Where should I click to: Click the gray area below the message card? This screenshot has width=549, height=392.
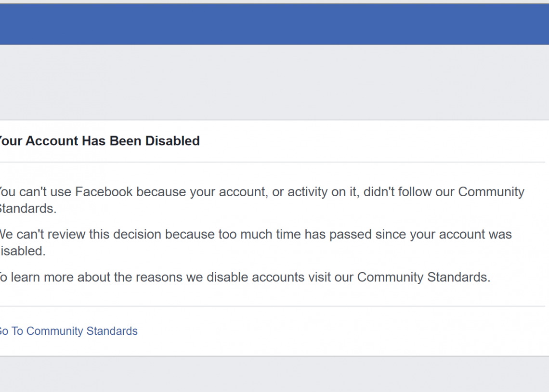click(274, 374)
